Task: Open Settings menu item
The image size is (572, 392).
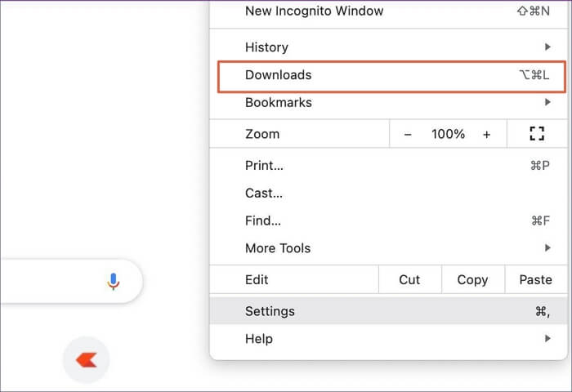Action: tap(270, 311)
